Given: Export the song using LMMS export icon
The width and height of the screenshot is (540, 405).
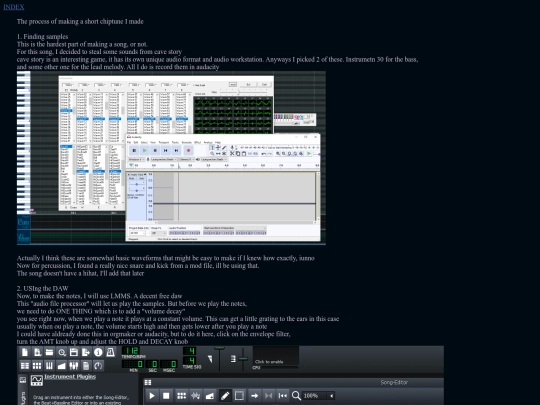Looking at the screenshot, I should (86, 352).
